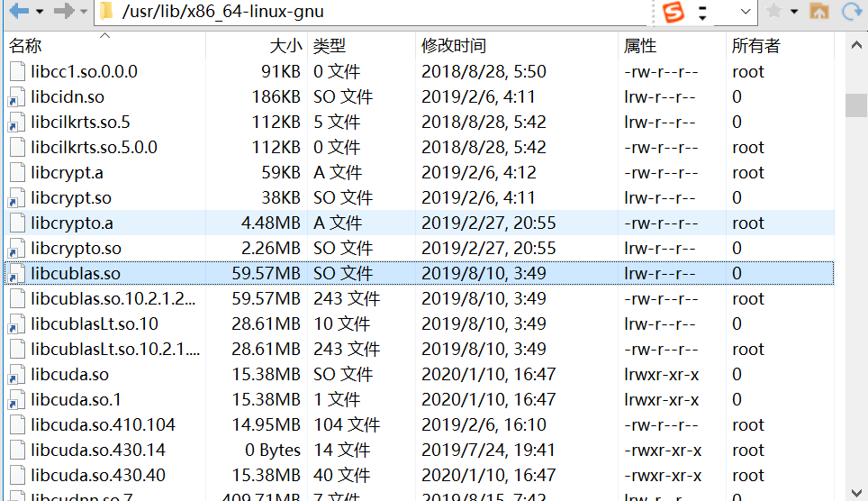Select the file name libcuda.so.410.104
The height and width of the screenshot is (501, 868).
(x=103, y=424)
